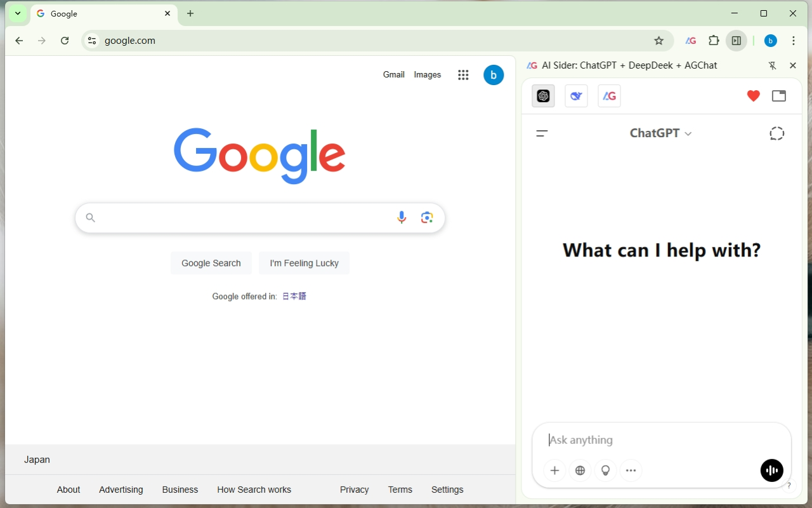Click the address bar showing google.com
Screen dimensions: 812x508
click(377, 41)
